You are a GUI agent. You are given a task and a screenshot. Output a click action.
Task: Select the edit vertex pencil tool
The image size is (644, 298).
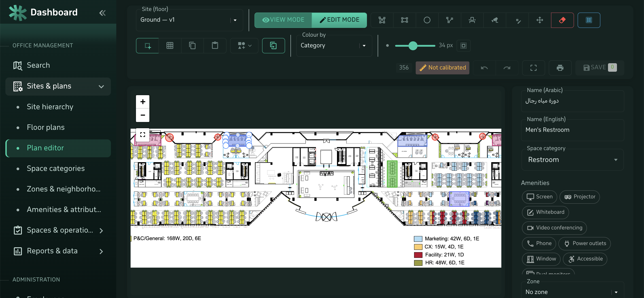click(517, 20)
